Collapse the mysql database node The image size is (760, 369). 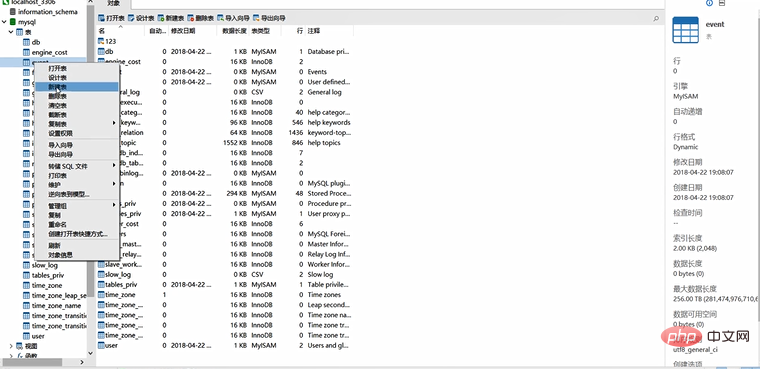(4, 22)
